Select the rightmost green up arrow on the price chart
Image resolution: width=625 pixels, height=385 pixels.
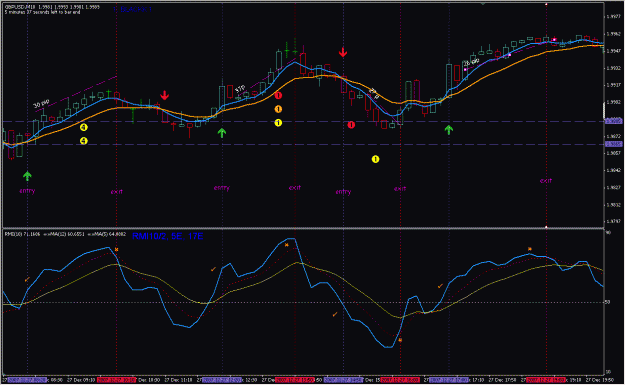coord(449,130)
